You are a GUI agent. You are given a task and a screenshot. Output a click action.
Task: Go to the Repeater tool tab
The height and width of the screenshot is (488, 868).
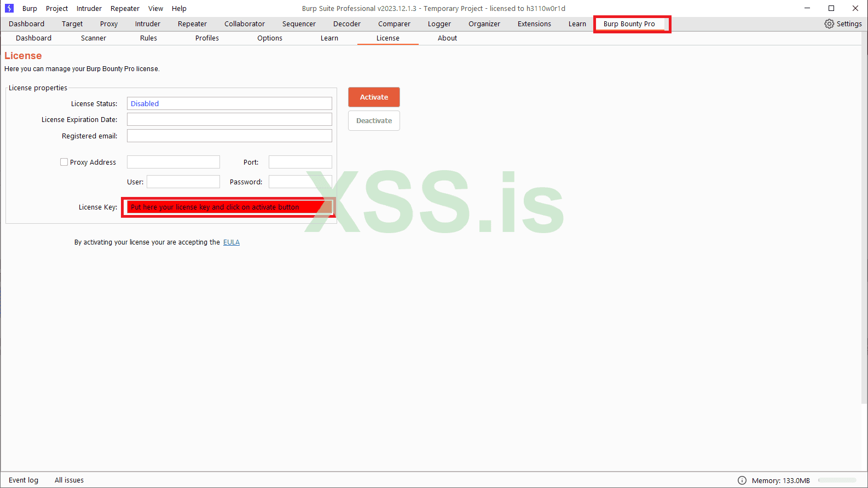click(192, 24)
